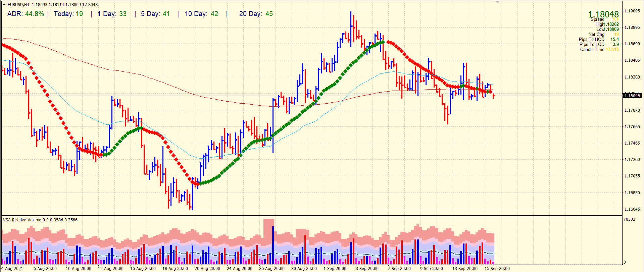Click the black 1.18048 current price tag
This screenshot has height=272, width=644.
pos(632,96)
